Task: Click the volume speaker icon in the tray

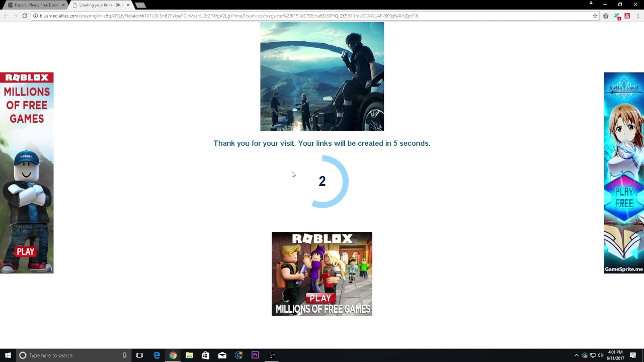Action: pyautogui.click(x=600, y=355)
